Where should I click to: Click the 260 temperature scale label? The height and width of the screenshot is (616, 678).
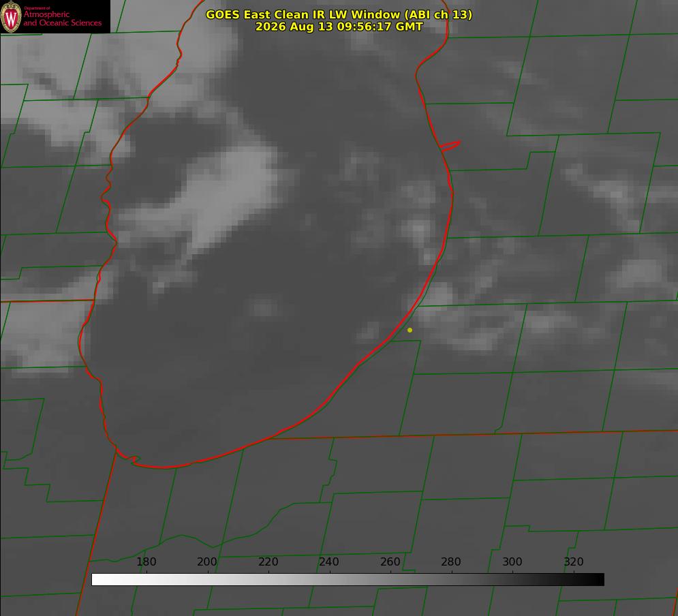[390, 561]
